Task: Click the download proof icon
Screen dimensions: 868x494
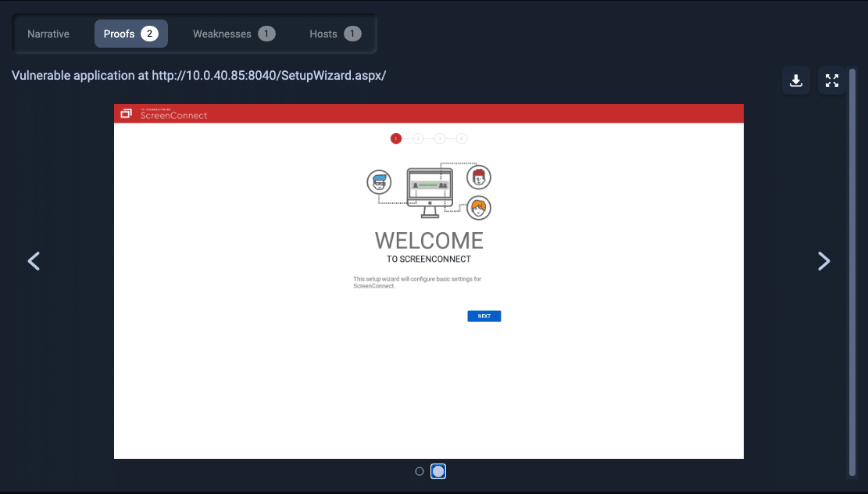Action: 795,81
